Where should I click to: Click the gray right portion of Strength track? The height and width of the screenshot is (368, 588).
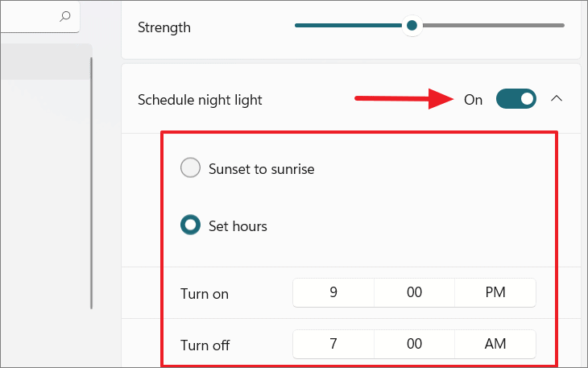point(494,26)
